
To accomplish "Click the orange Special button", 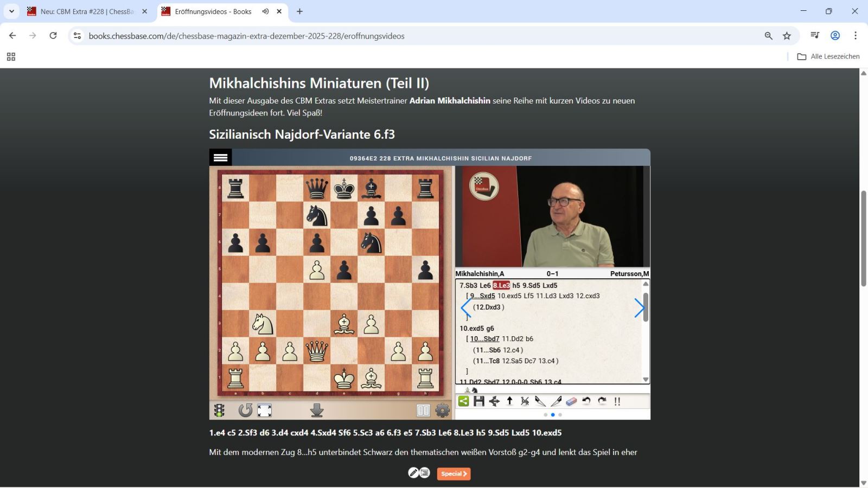I will 454,473.
